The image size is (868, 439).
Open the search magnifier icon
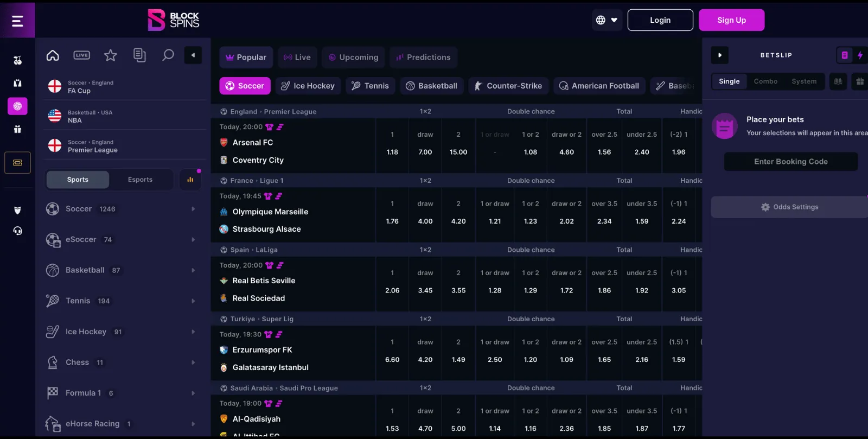click(x=168, y=55)
